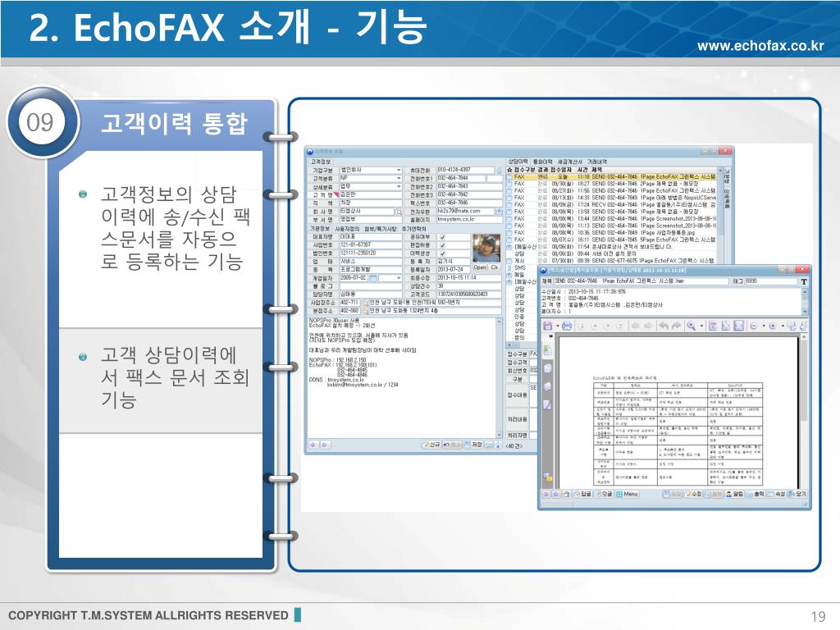The height and width of the screenshot is (630, 840).
Task: Click the 닫기 button in fax viewer
Action: tap(797, 494)
